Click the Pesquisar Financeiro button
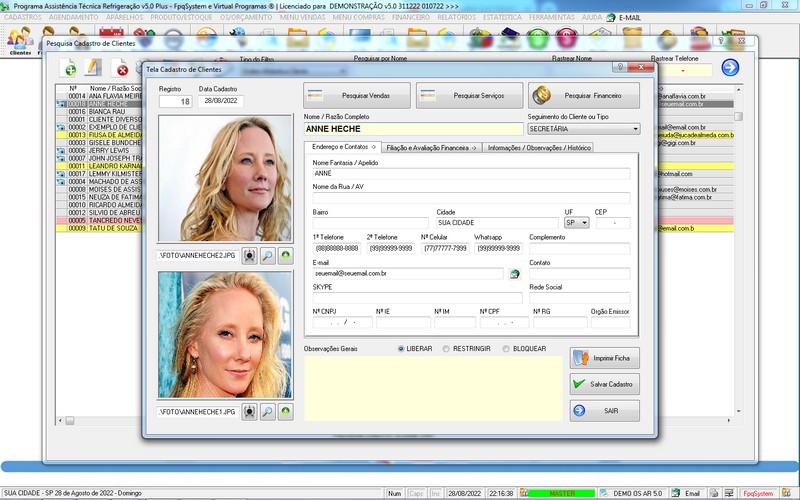 click(584, 95)
